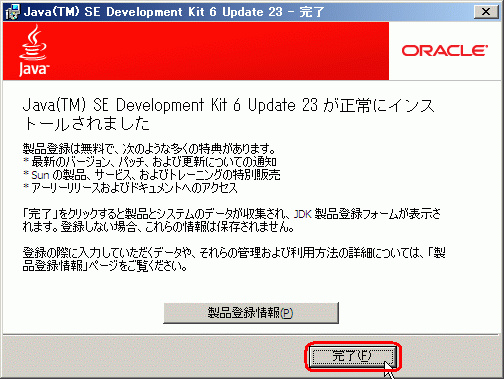504x379 pixels.
Task: Click the installer icon in the title bar
Action: click(x=12, y=12)
